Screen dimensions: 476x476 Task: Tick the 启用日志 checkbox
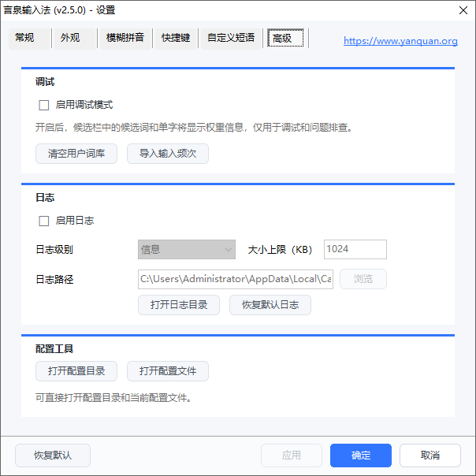click(44, 221)
